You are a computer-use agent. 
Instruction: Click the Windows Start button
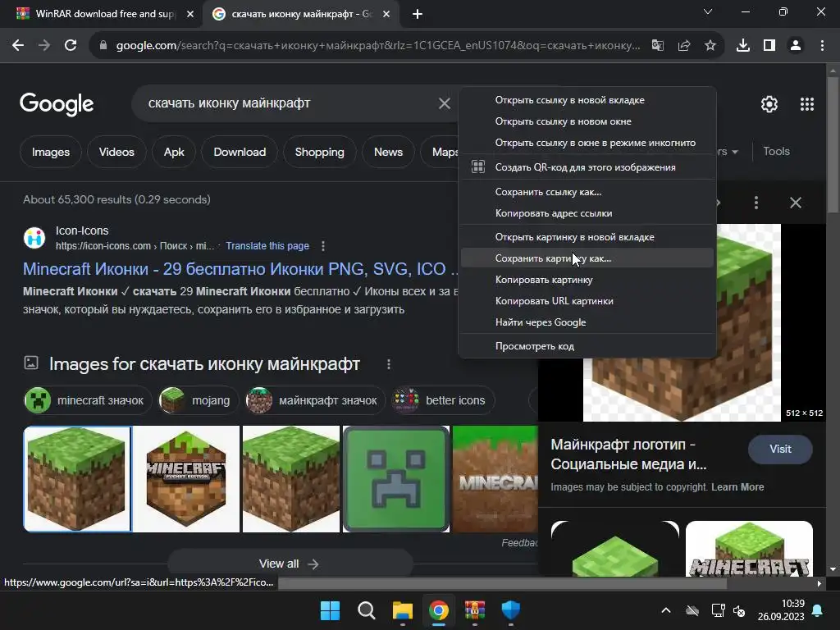point(330,610)
